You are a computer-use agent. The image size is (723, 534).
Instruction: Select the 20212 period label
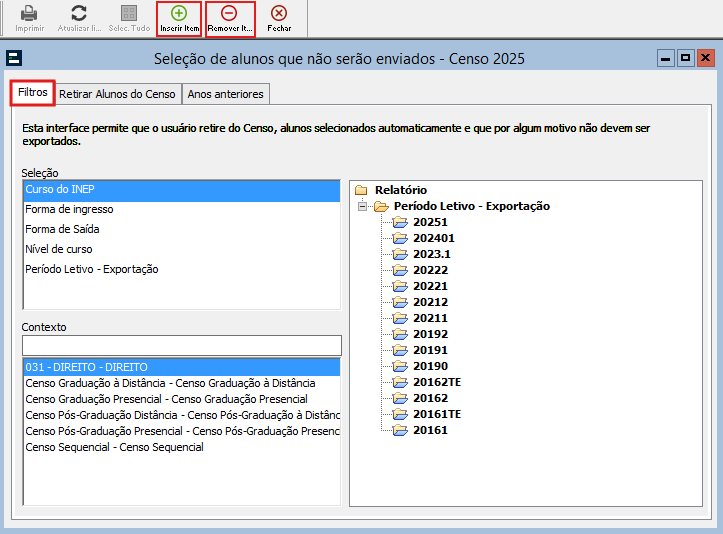pyautogui.click(x=430, y=302)
